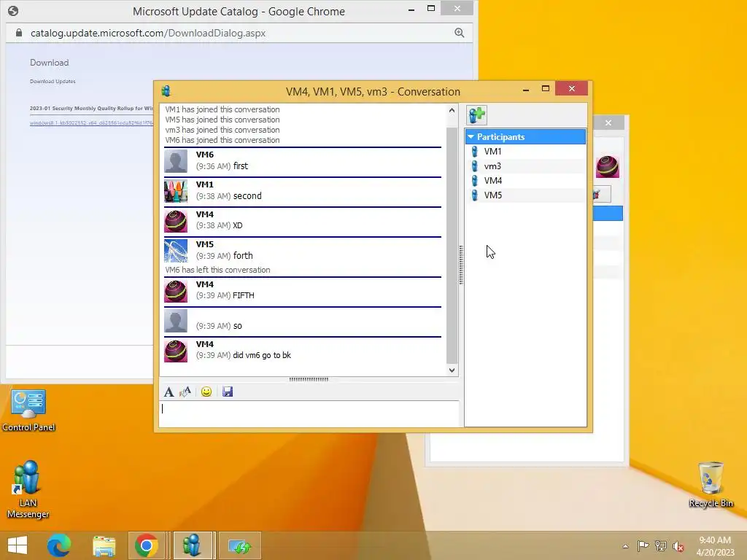Open Microsoft Edge from the taskbar
This screenshot has width=747, height=560.
[59, 545]
